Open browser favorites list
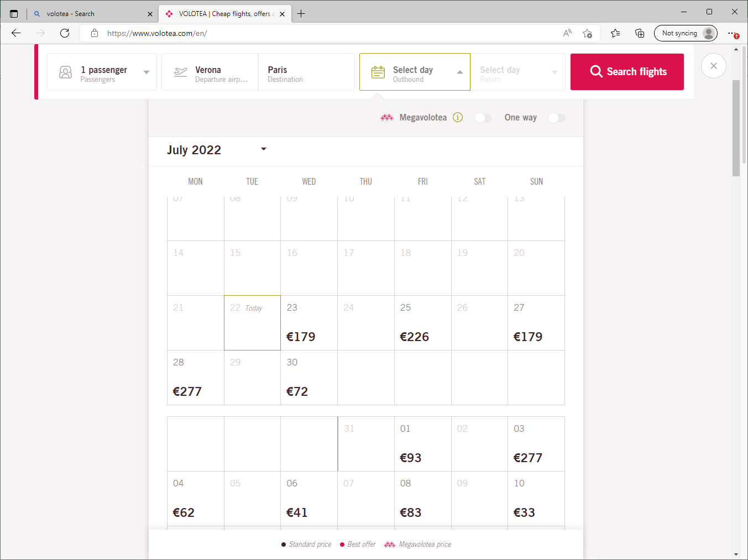The image size is (748, 560). (615, 33)
